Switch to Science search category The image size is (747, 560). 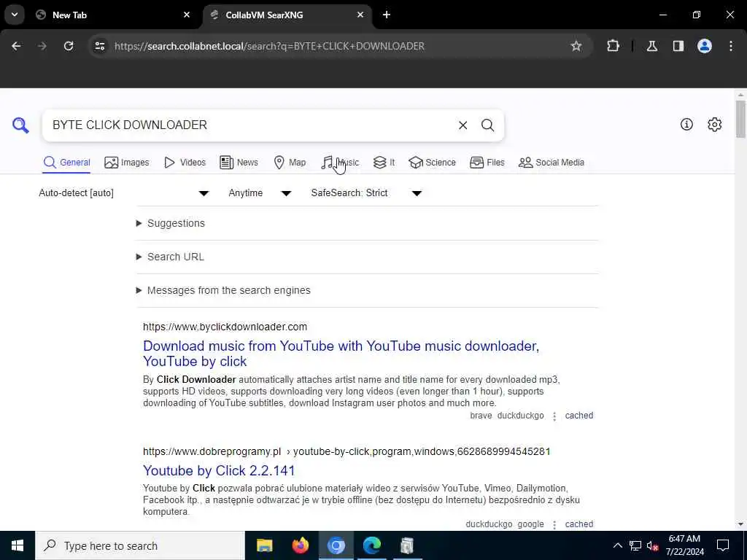pyautogui.click(x=432, y=163)
